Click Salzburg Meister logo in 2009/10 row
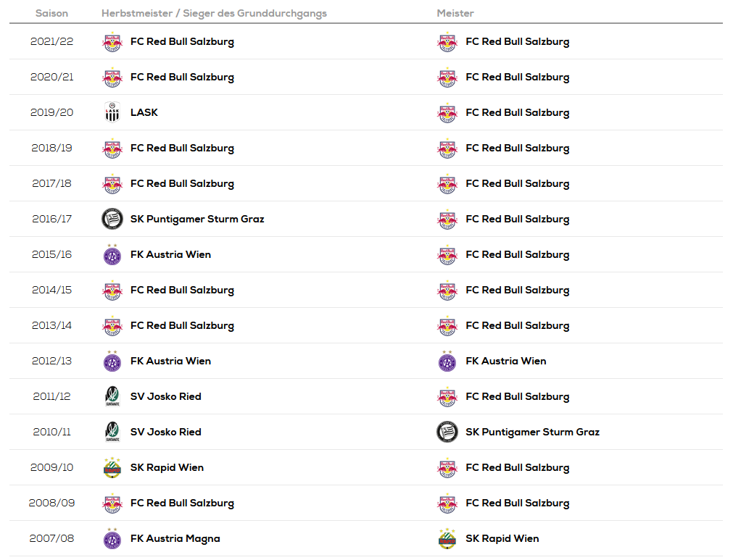The width and height of the screenshot is (733, 560). tap(447, 467)
